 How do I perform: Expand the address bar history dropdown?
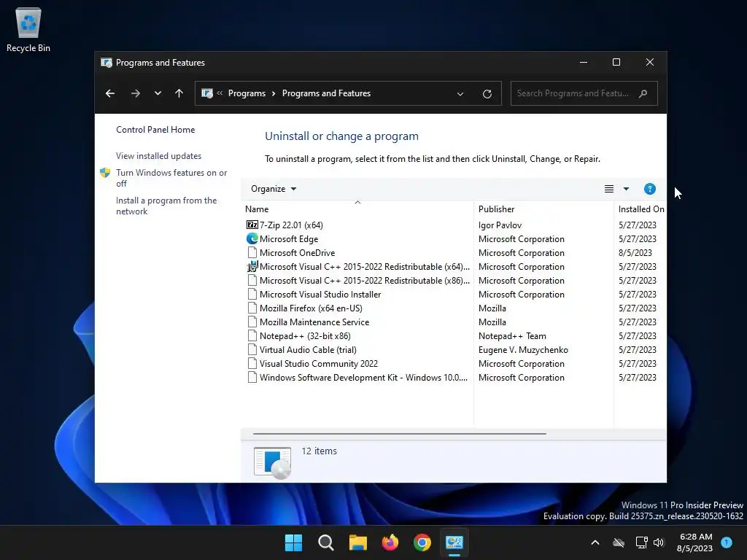click(460, 94)
